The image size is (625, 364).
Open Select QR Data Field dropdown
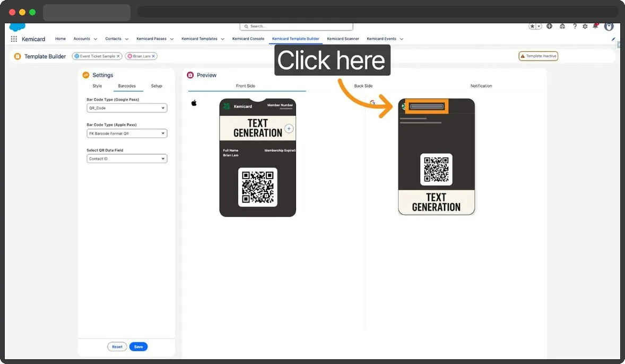coord(127,158)
